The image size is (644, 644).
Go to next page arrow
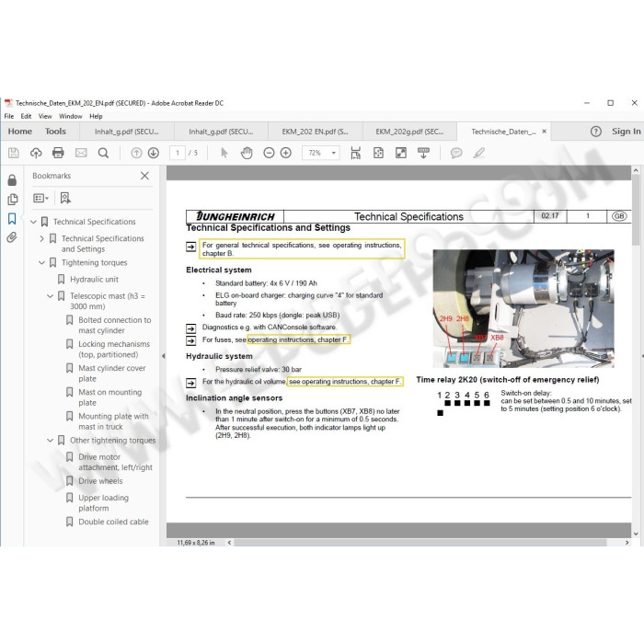pos(154,154)
